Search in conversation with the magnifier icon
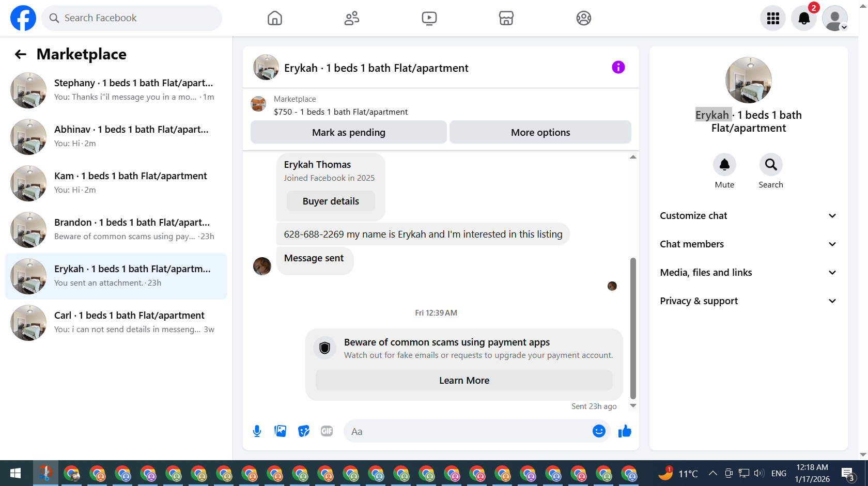Image resolution: width=868 pixels, height=486 pixels. (771, 165)
